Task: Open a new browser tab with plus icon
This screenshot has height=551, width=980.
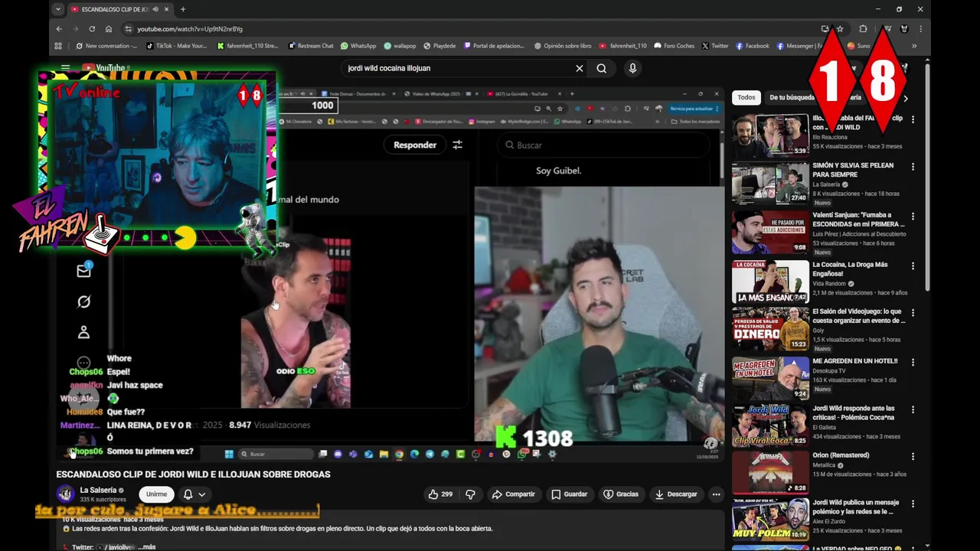Action: pyautogui.click(x=182, y=9)
